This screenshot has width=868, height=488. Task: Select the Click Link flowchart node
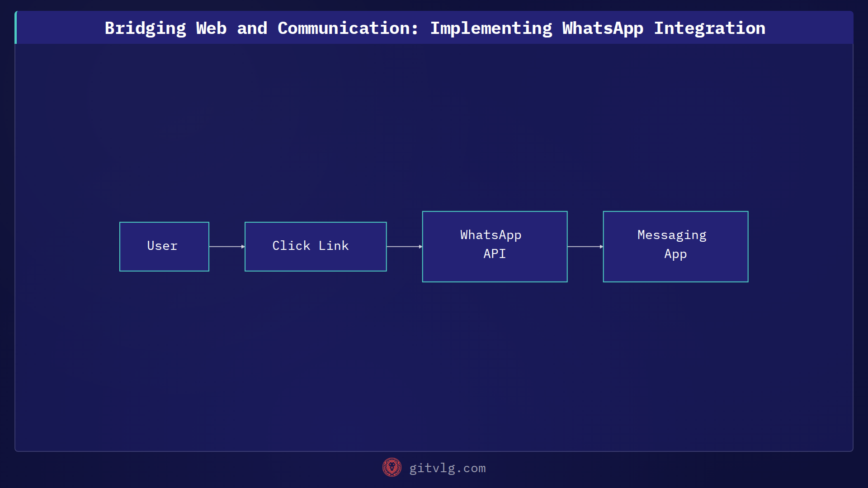pyautogui.click(x=316, y=246)
